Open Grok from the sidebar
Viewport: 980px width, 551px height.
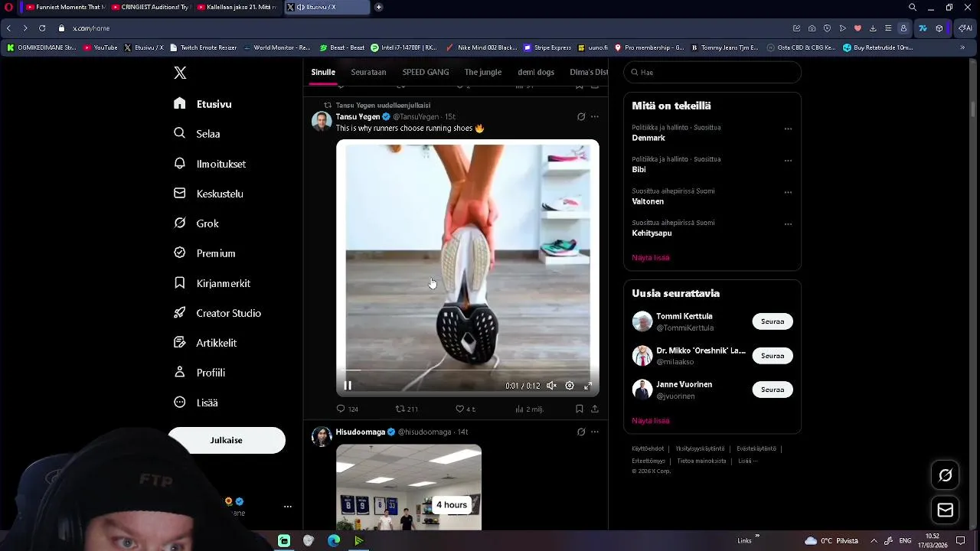point(197,223)
